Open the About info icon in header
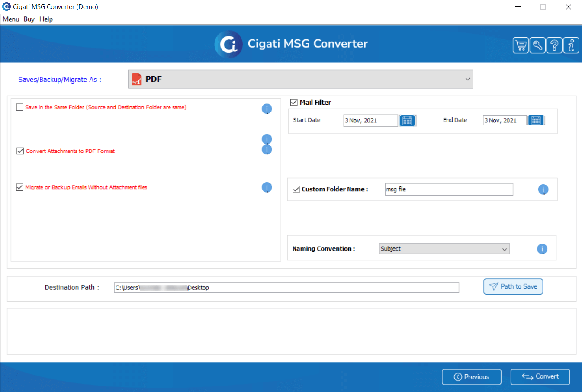Screen dimensions: 582x392 coord(571,45)
